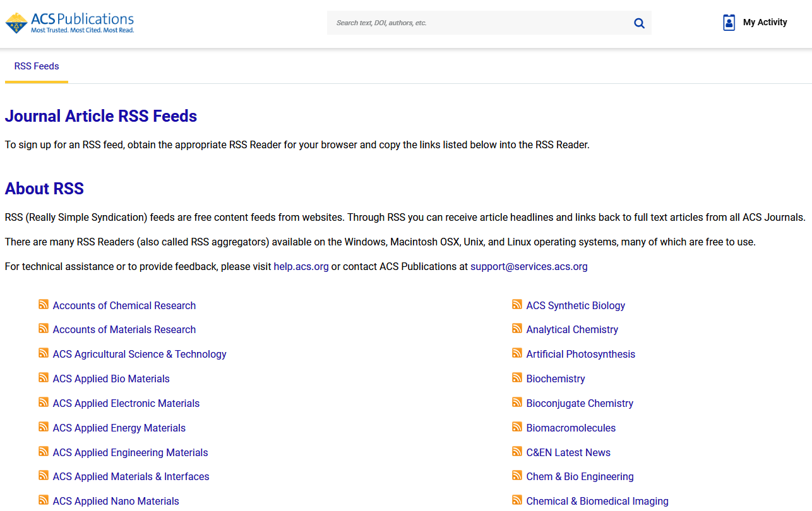Screen dimensions: 812x511
Task: Open the Artificial Photosynthesis feed link
Action: tap(581, 354)
